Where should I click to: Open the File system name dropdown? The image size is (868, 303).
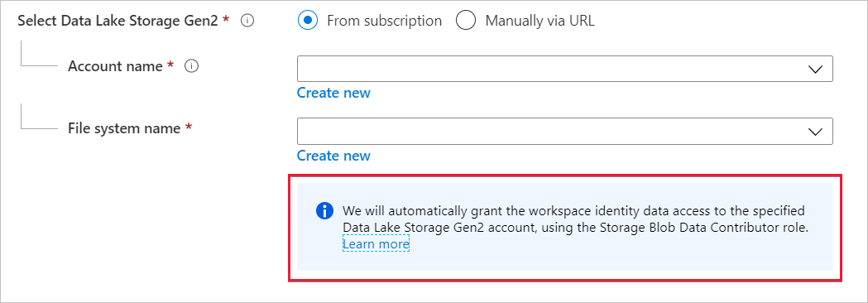click(564, 132)
